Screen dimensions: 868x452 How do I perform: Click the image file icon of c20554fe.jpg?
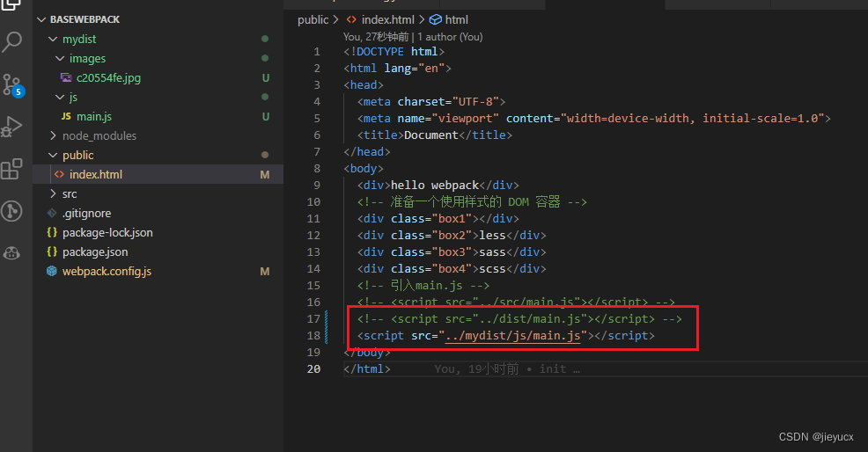(66, 77)
